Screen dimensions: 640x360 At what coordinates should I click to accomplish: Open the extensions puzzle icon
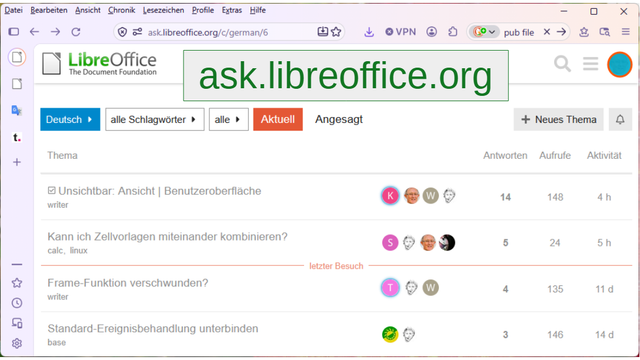(453, 32)
